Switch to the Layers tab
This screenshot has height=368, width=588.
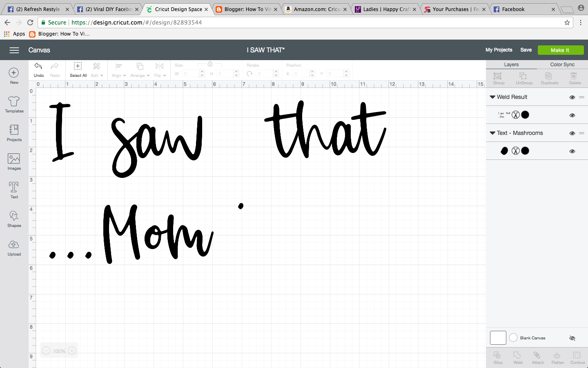511,65
